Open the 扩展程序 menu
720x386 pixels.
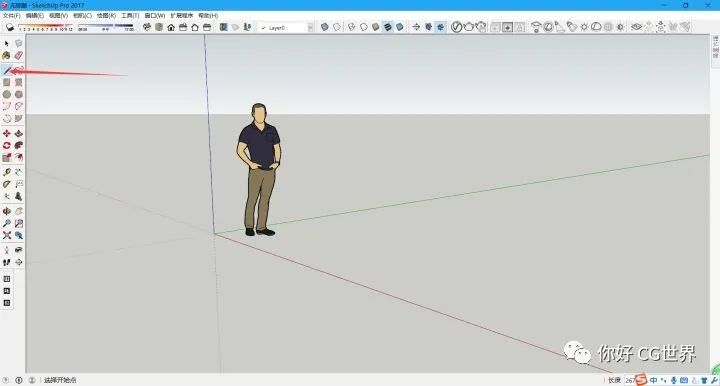point(181,16)
